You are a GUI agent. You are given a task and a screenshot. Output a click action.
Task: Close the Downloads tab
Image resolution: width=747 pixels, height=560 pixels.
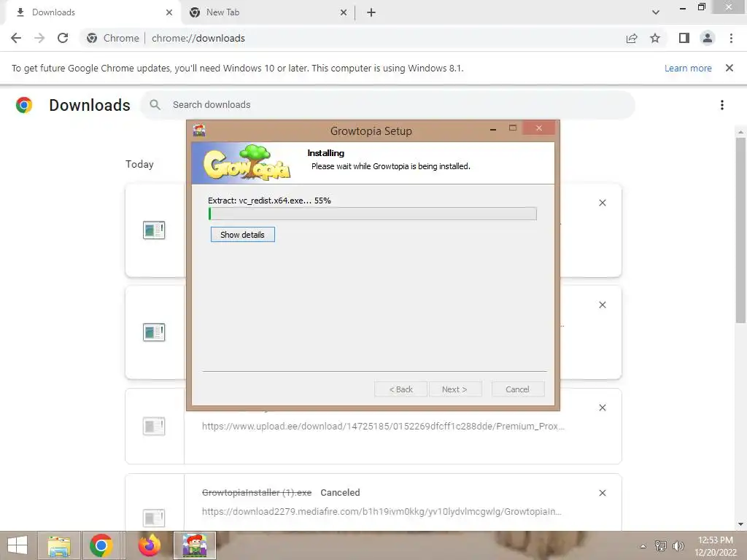click(x=169, y=12)
